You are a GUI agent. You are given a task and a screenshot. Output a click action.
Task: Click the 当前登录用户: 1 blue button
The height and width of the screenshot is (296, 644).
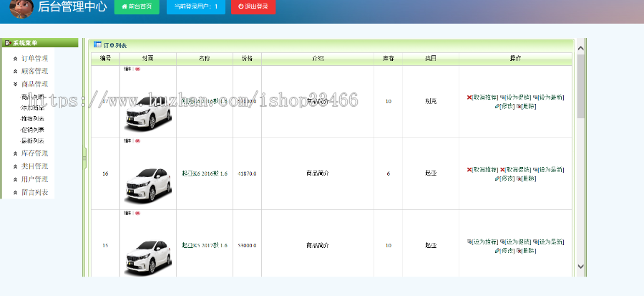(196, 6)
